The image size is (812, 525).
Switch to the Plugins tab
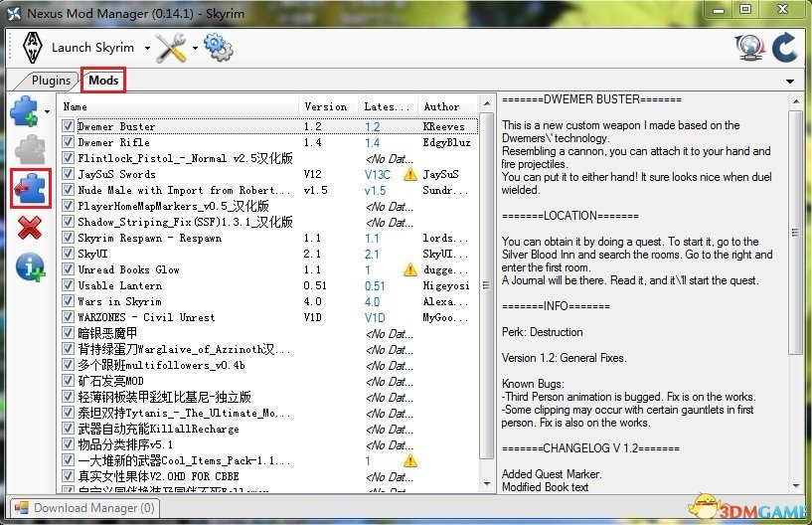pyautogui.click(x=51, y=81)
